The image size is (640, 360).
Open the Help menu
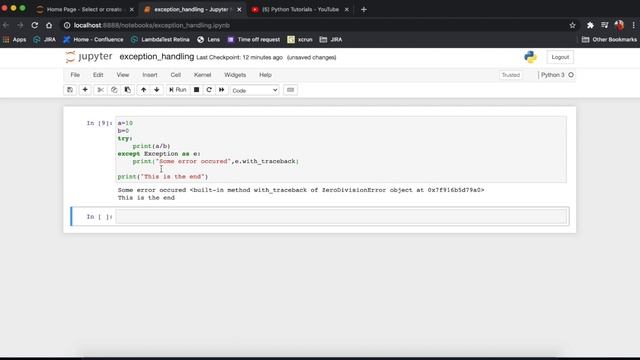click(x=265, y=75)
